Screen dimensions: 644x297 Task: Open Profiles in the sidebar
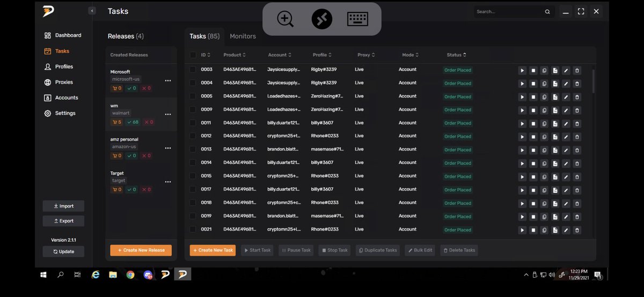[x=58, y=66]
